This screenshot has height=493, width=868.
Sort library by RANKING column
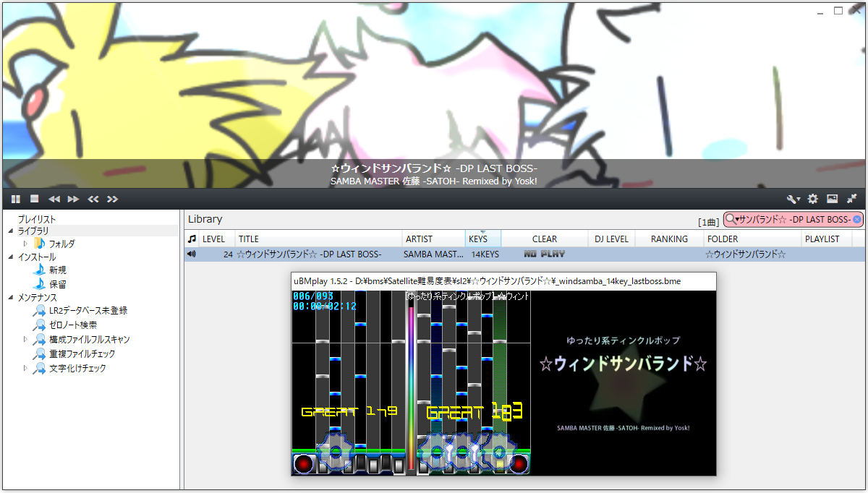[x=669, y=239]
